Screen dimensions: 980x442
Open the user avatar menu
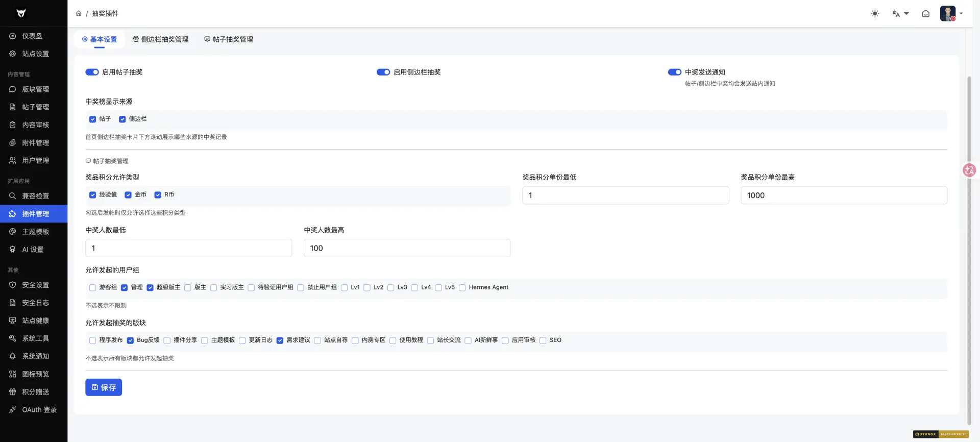pyautogui.click(x=951, y=14)
